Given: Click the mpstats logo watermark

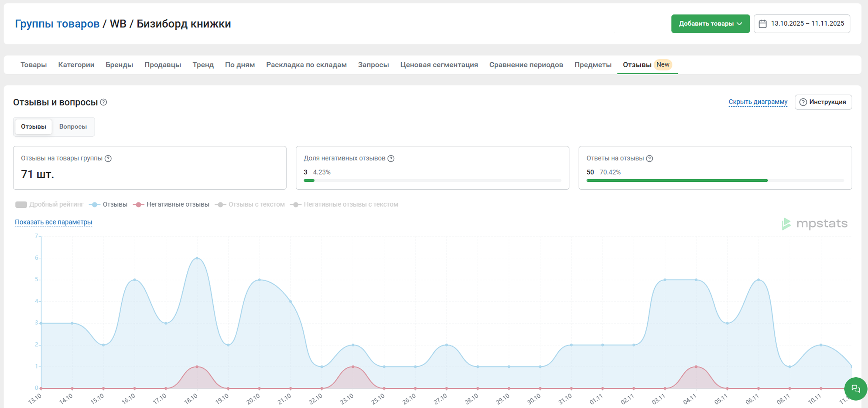Looking at the screenshot, I should (814, 224).
